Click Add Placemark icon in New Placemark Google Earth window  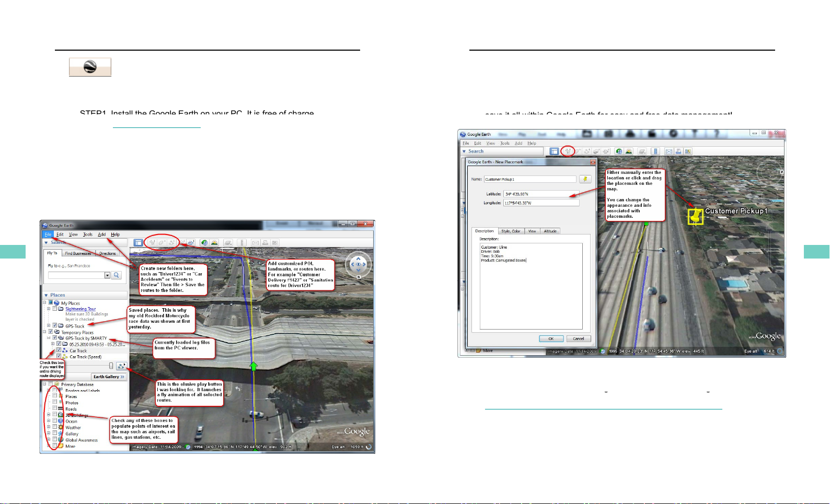coord(568,151)
